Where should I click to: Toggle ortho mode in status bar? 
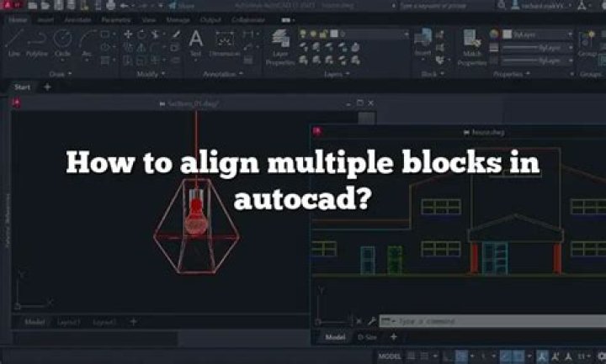(448, 356)
